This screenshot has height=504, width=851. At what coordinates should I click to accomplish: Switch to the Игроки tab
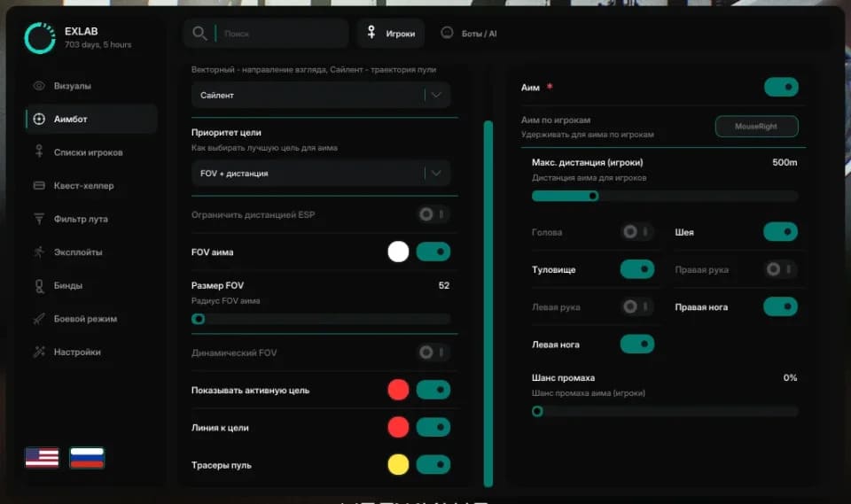pyautogui.click(x=391, y=33)
